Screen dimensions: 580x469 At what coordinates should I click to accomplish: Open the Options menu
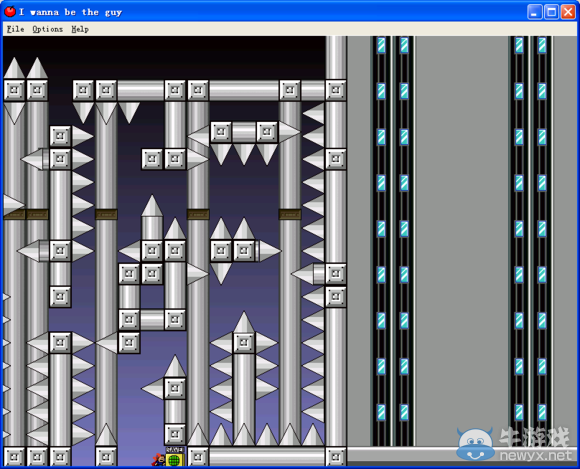[48, 29]
